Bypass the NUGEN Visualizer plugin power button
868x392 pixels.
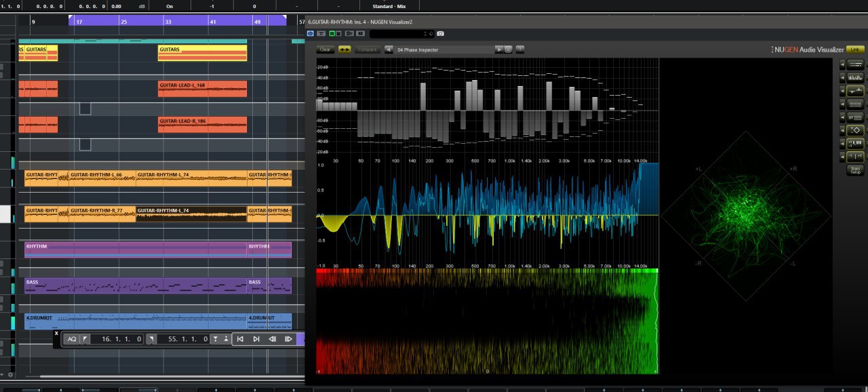(x=311, y=33)
